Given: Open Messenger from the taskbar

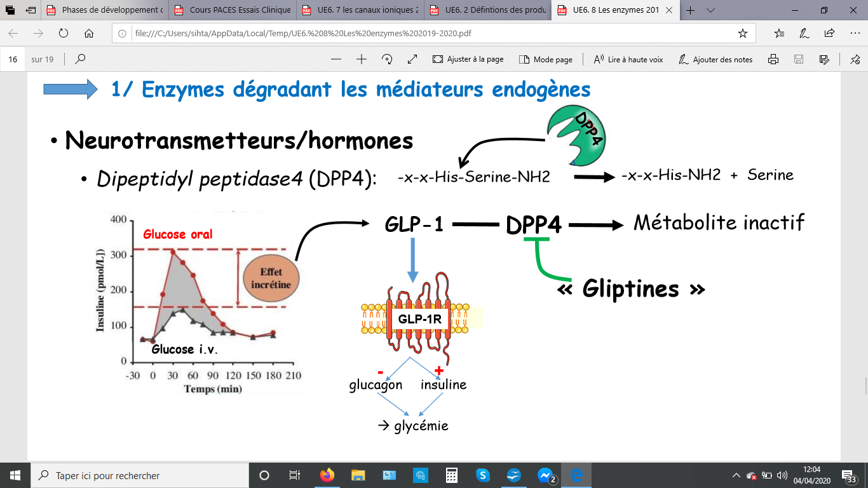Looking at the screenshot, I should pyautogui.click(x=546, y=475).
